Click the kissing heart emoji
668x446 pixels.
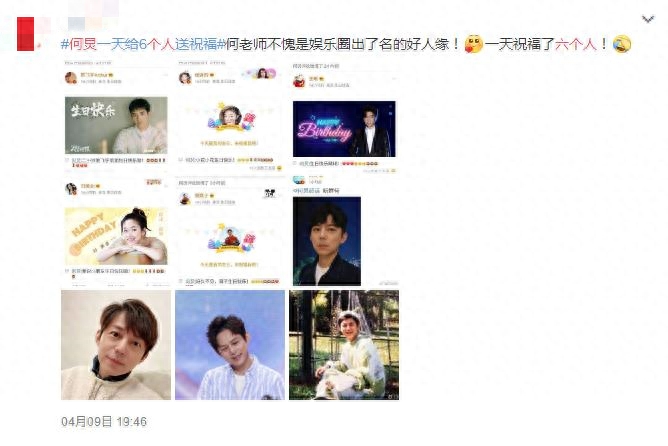pyautogui.click(x=474, y=44)
